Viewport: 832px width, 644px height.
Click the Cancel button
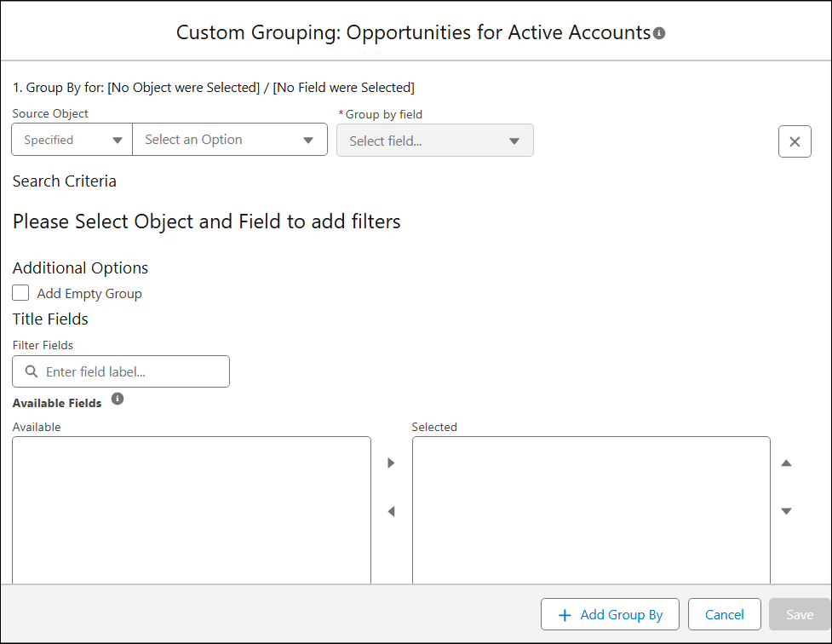coord(724,614)
